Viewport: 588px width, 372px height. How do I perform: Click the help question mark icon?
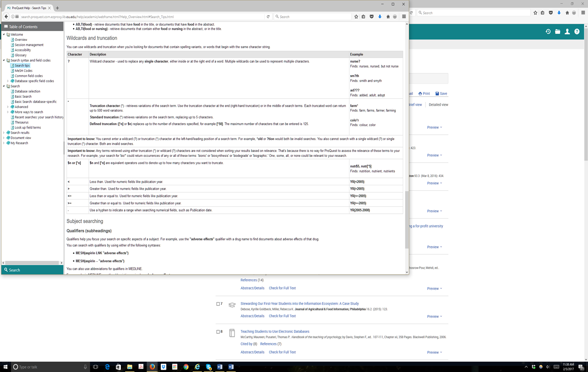point(577,32)
